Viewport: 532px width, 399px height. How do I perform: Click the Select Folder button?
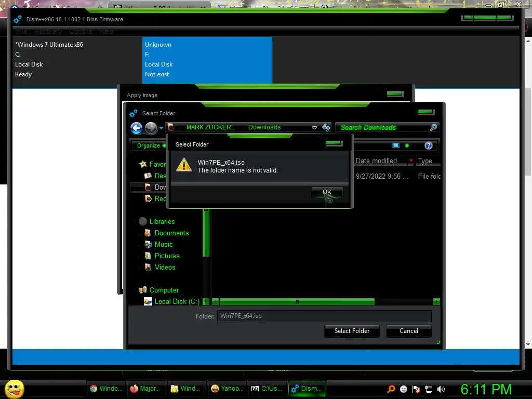tap(352, 331)
